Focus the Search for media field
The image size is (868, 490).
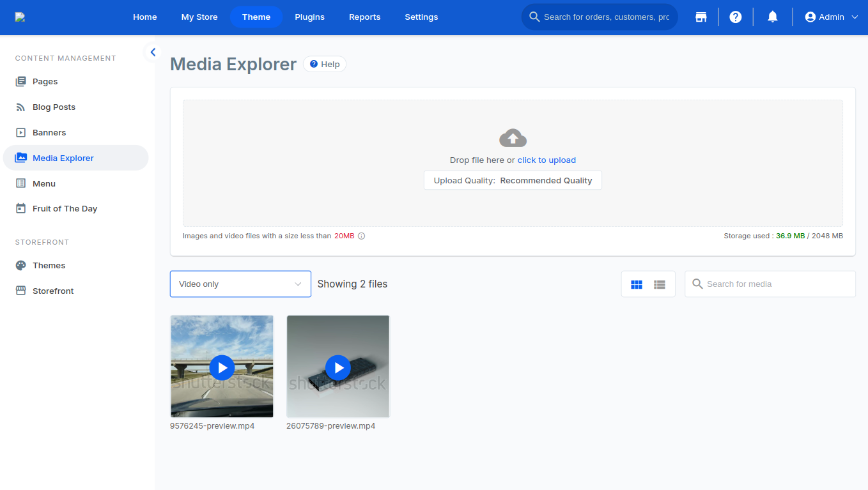pyautogui.click(x=770, y=284)
